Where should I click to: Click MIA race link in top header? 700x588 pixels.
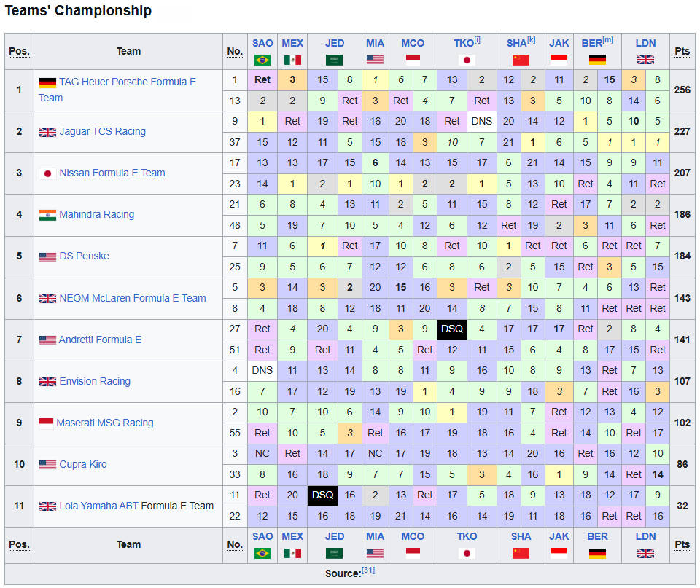click(375, 43)
